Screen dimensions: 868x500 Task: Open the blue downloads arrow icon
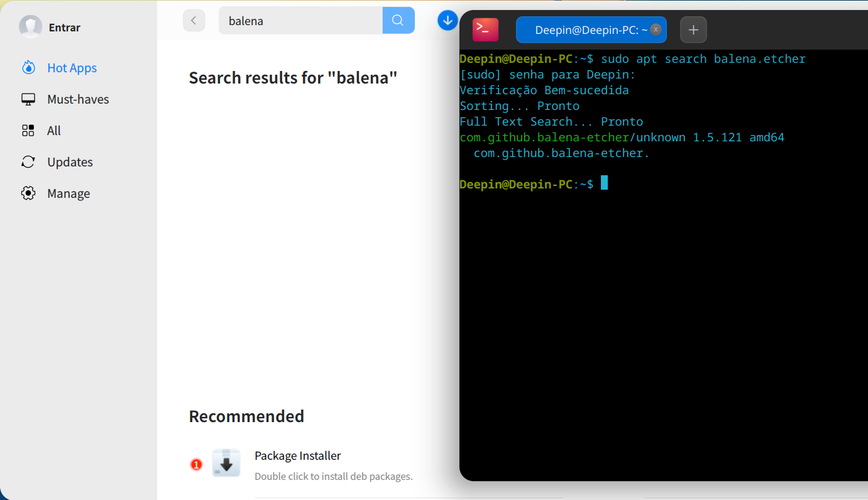(448, 20)
